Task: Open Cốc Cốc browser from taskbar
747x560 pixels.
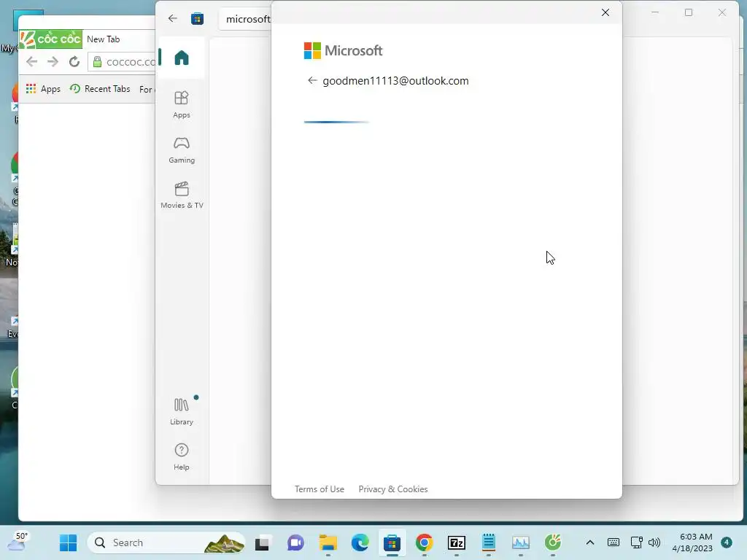Action: coord(553,542)
